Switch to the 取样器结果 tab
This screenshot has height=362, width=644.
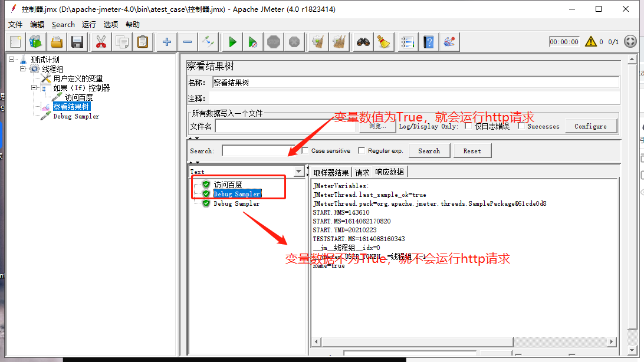coord(331,172)
